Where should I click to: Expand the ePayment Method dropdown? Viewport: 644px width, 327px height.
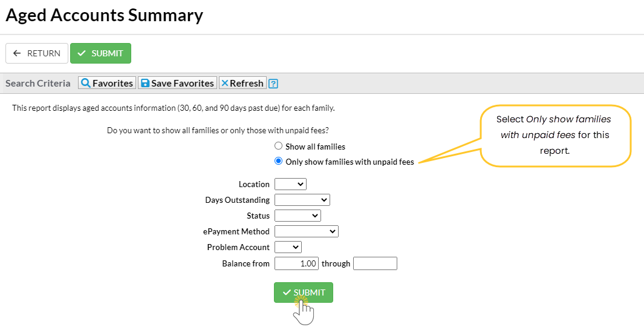coord(306,231)
